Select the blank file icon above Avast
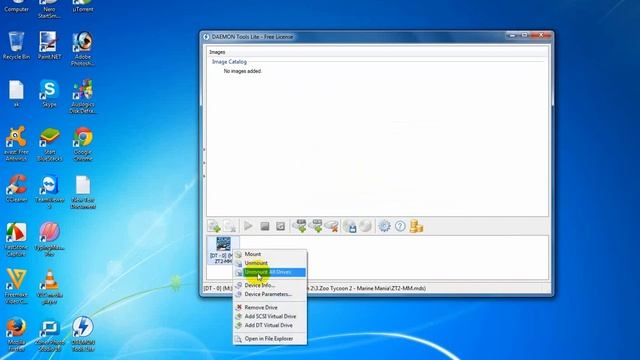Image resolution: width=640 pixels, height=360 pixels. (16, 93)
